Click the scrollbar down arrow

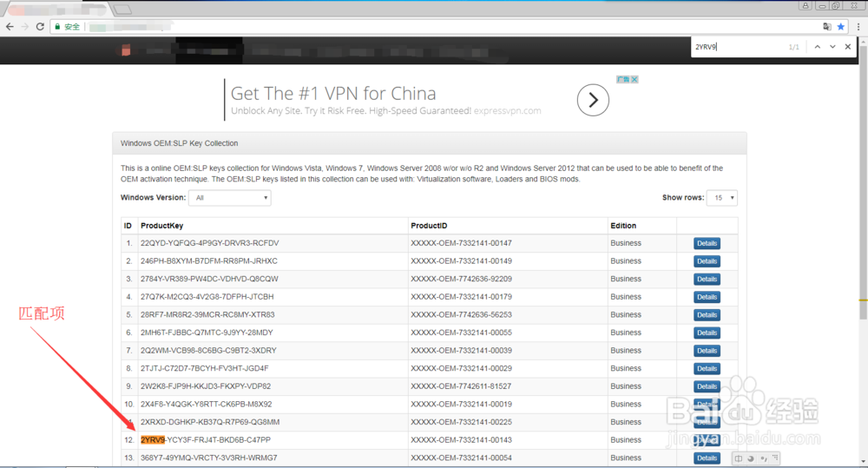coord(863,461)
